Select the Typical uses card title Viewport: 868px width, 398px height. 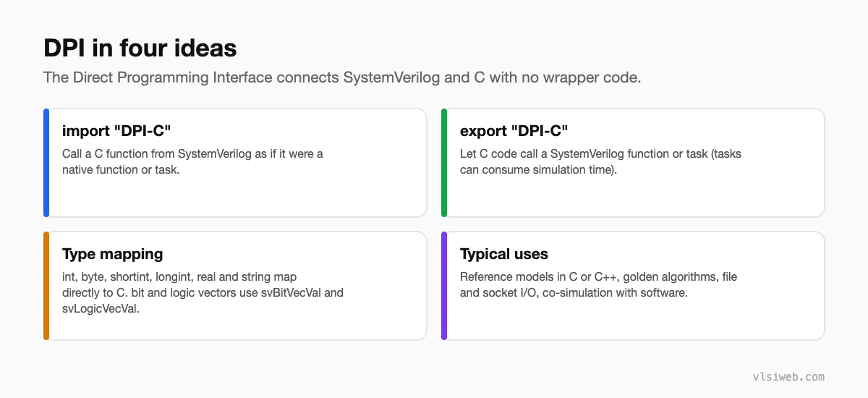pos(504,254)
